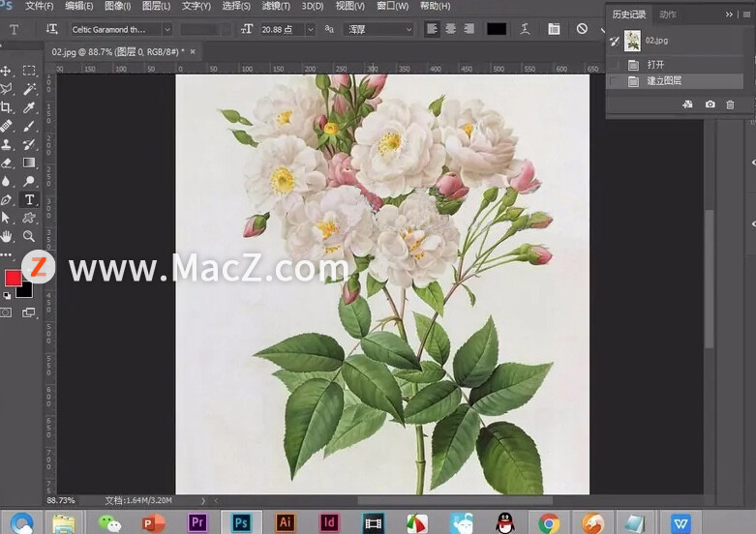
Task: Open the Filter menu
Action: coord(276,6)
